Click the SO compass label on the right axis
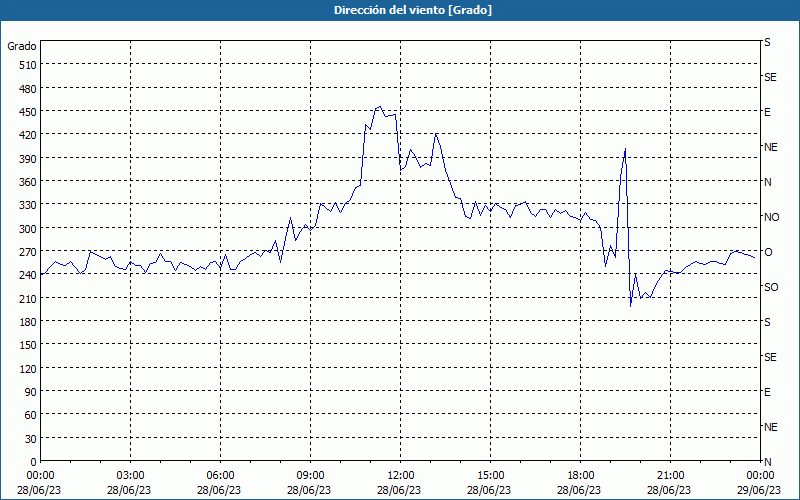Screen dimensions: 800x500 coord(771,287)
